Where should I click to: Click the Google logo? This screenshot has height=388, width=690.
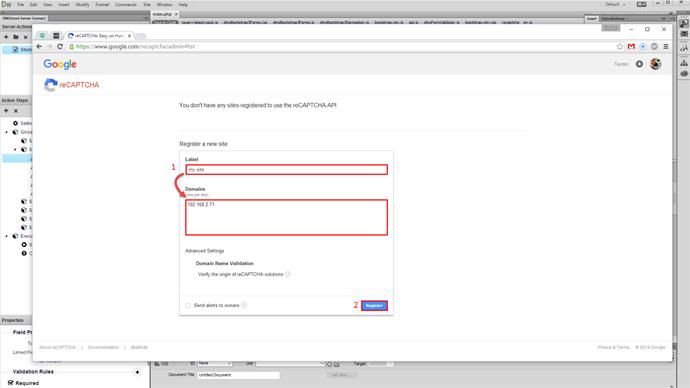[x=60, y=64]
